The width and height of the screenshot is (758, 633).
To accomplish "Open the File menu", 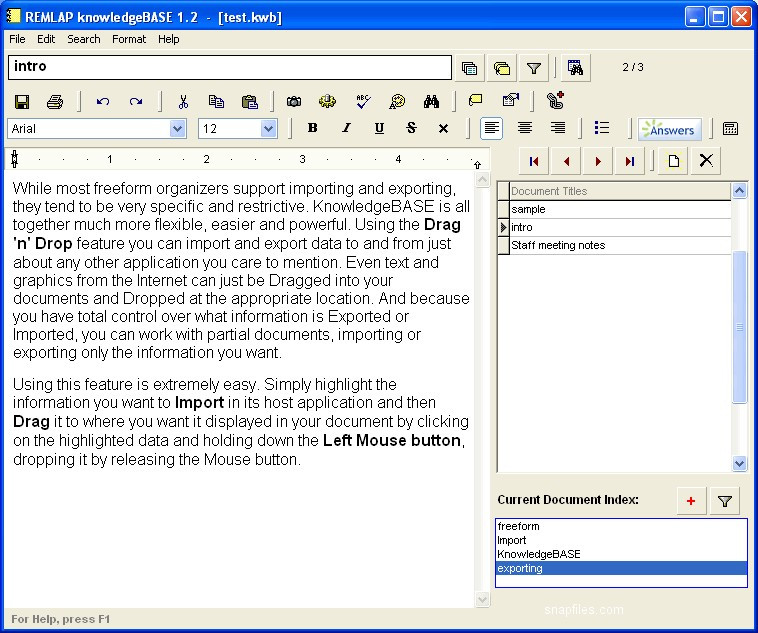I will [x=17, y=39].
